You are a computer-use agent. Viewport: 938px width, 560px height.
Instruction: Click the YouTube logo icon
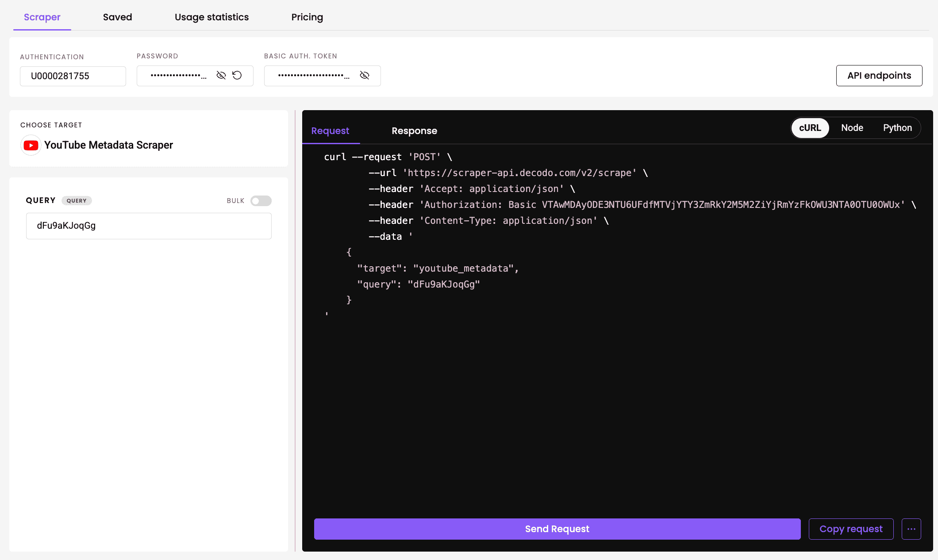pyautogui.click(x=31, y=145)
